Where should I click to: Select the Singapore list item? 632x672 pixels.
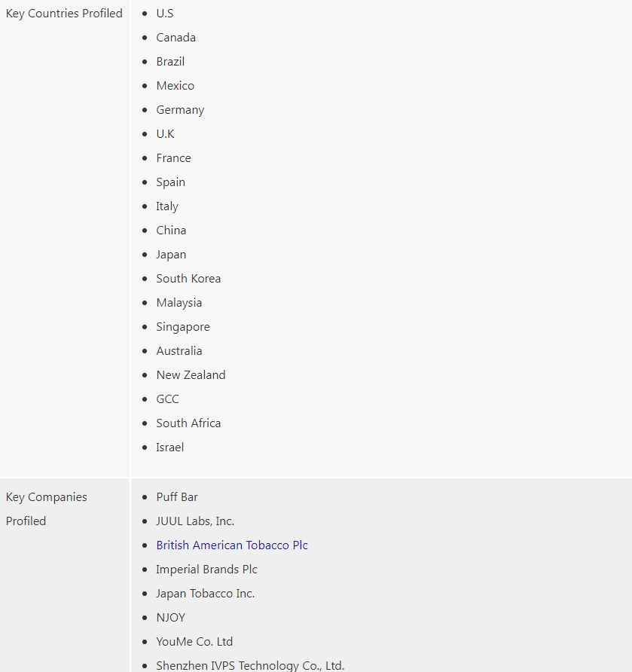(x=183, y=327)
